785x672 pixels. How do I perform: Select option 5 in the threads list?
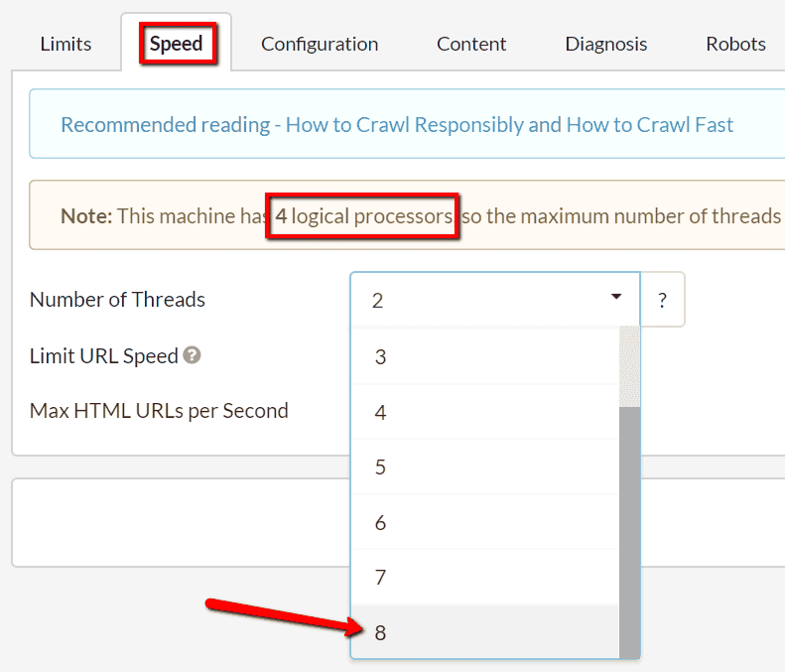point(485,468)
